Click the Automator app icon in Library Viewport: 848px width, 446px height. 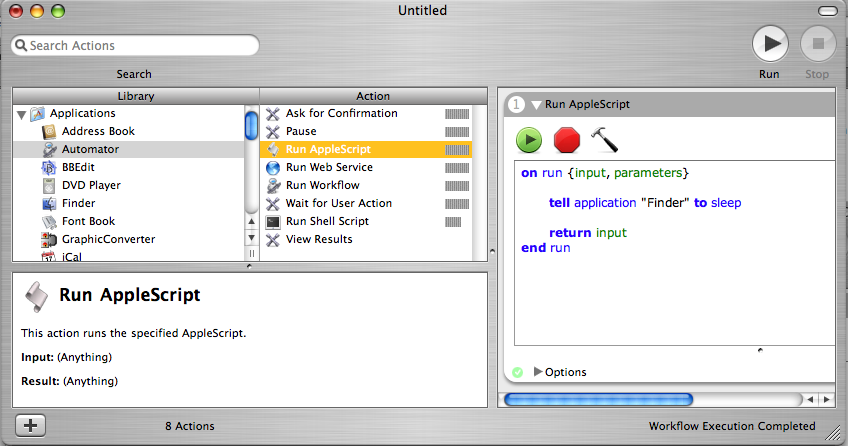(49, 149)
